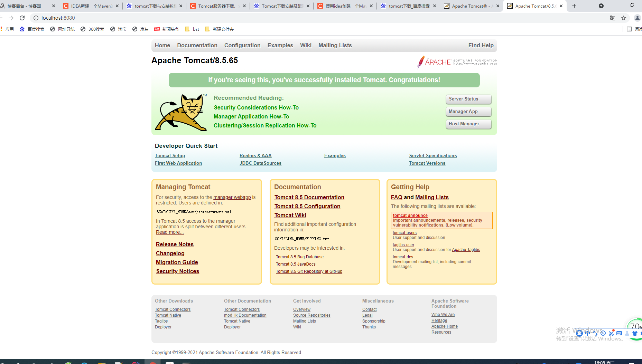The width and height of the screenshot is (642, 364).
Task: Reload the localhost:8080 page
Action: (x=22, y=18)
